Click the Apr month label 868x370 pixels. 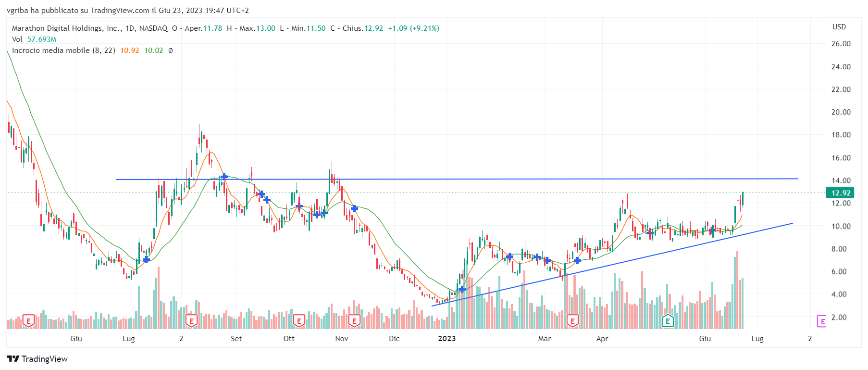pyautogui.click(x=602, y=339)
